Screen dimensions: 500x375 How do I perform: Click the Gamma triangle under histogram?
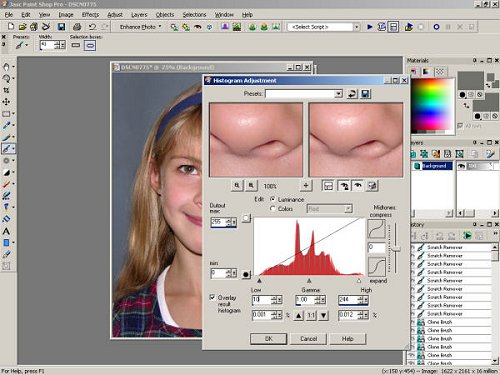pos(309,281)
